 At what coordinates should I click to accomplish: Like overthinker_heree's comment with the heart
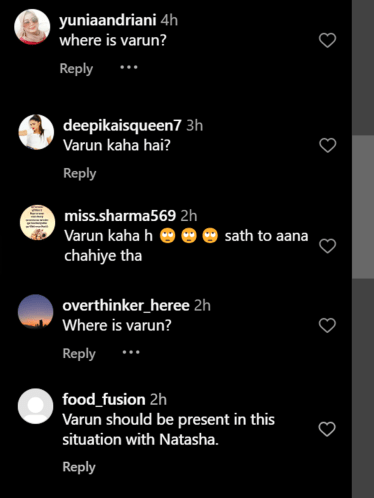[327, 325]
